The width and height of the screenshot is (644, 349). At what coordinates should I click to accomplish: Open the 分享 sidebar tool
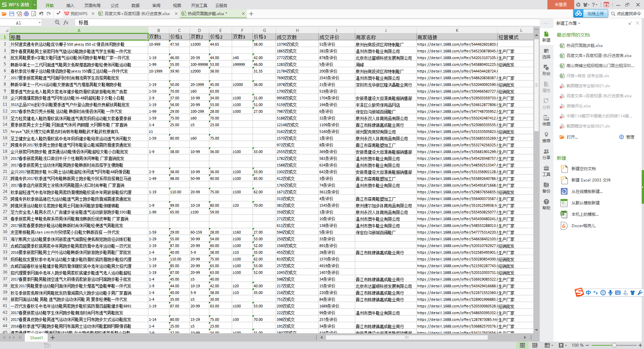(546, 154)
